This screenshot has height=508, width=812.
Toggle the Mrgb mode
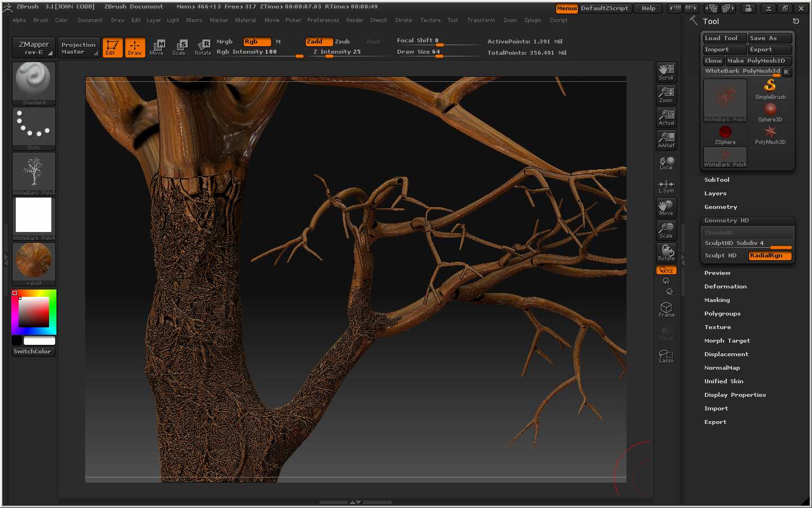tap(224, 42)
